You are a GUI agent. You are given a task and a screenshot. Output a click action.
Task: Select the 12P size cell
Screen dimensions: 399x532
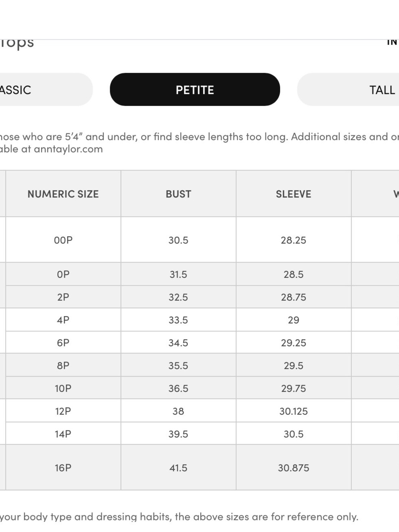(x=63, y=411)
